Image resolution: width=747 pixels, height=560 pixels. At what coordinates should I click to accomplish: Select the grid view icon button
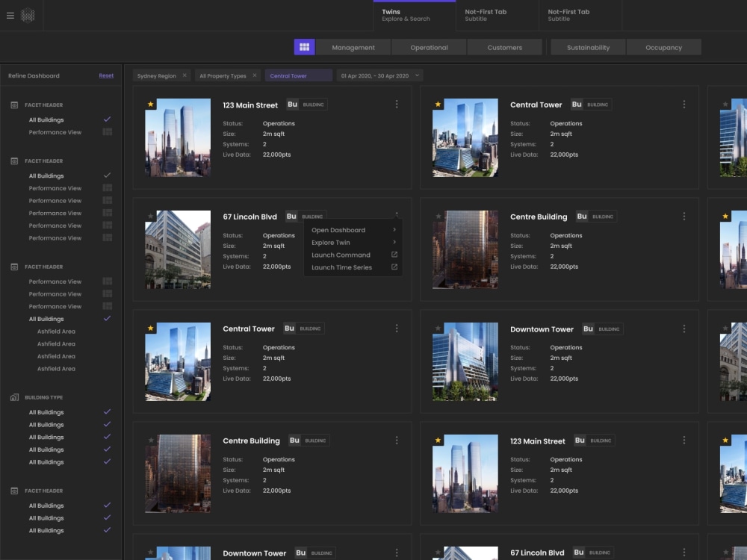(305, 47)
